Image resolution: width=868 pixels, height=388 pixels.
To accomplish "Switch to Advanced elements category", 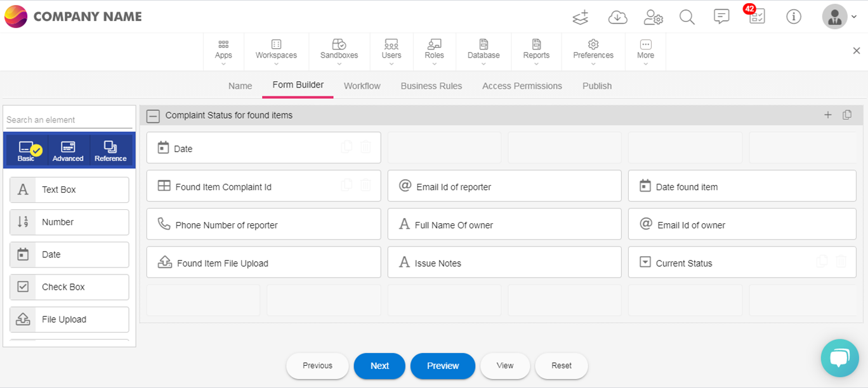I will (x=68, y=150).
